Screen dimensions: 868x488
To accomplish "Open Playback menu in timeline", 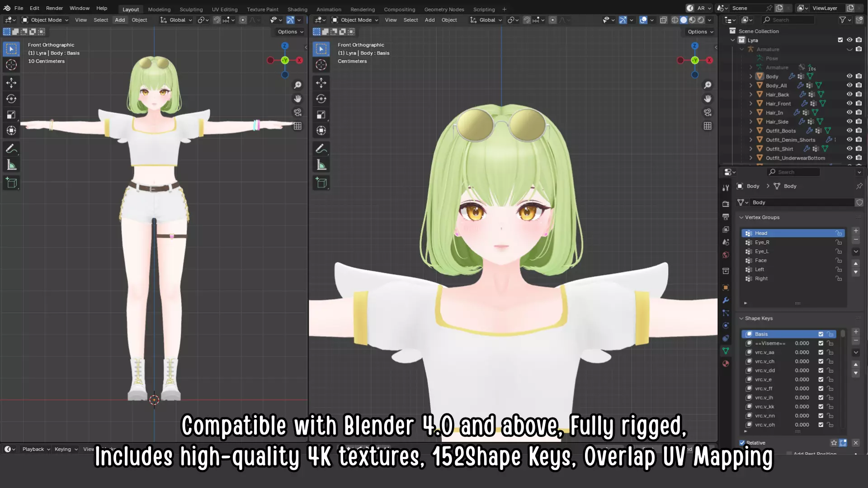I will pyautogui.click(x=36, y=449).
